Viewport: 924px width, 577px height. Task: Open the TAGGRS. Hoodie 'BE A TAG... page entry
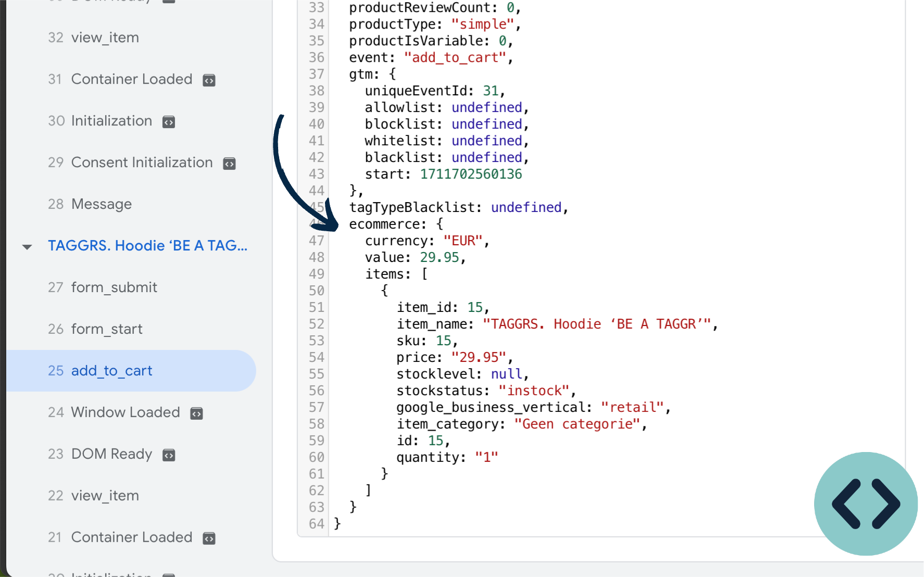click(147, 245)
